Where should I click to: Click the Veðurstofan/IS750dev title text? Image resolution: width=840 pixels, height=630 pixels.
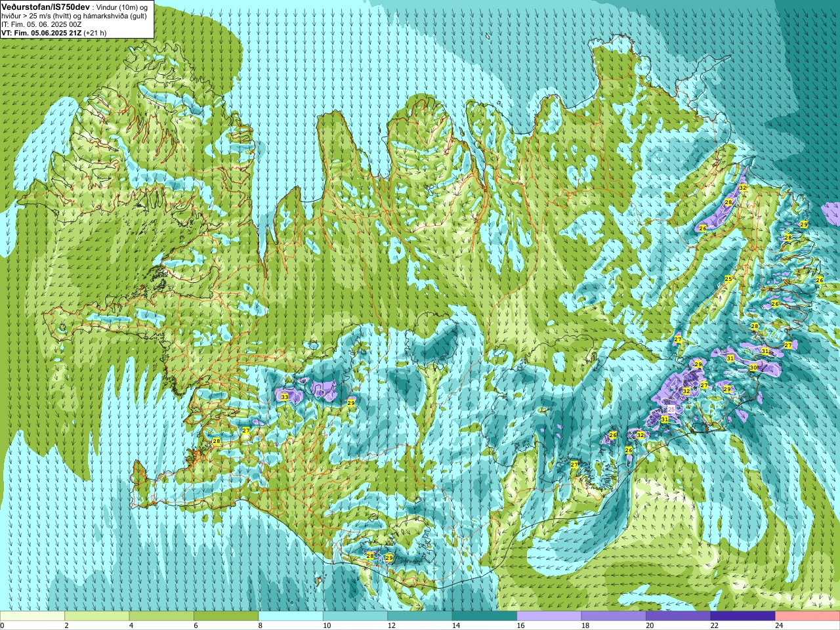[x=46, y=6]
